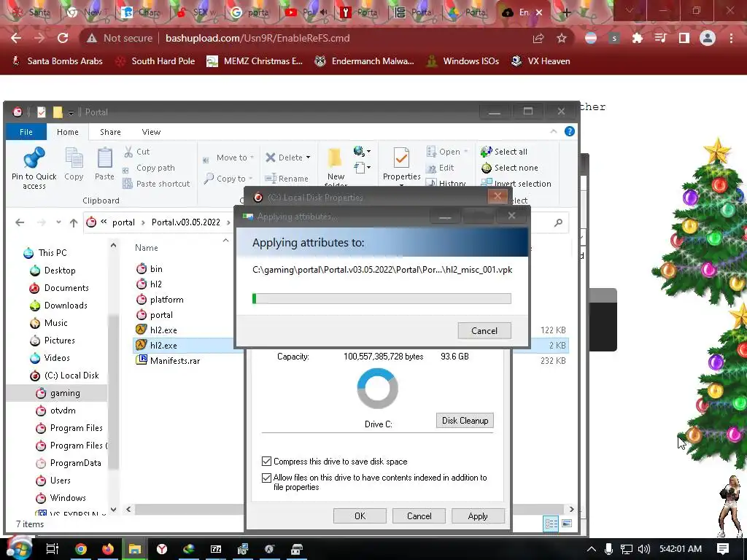Viewport: 747px width, 560px height.
Task: Open VX Heaven bookmark
Action: point(541,61)
